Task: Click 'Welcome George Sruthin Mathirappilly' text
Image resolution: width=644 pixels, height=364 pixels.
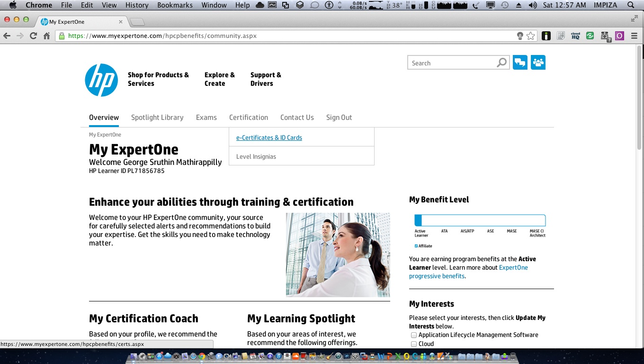Action: click(155, 162)
